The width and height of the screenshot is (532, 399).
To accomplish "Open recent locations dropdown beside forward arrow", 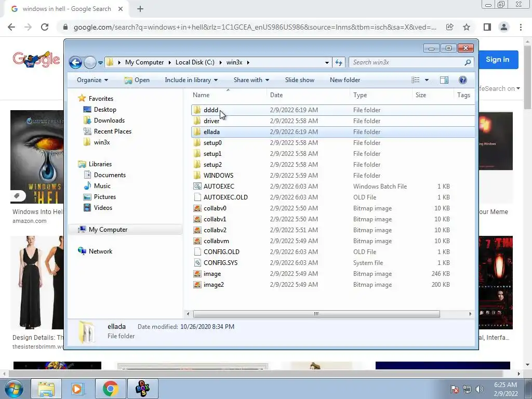I will point(100,63).
